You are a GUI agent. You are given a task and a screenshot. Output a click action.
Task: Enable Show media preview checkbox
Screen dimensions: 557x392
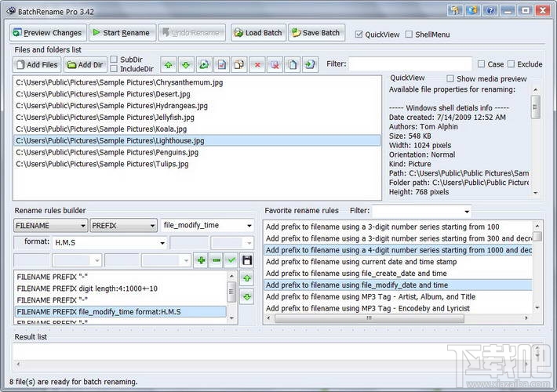(x=450, y=78)
